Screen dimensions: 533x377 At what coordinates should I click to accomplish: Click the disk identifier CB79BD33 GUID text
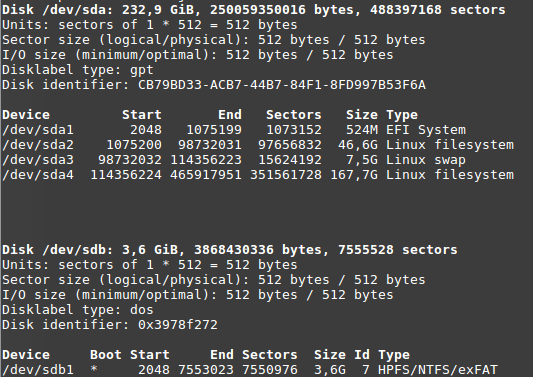click(x=282, y=85)
